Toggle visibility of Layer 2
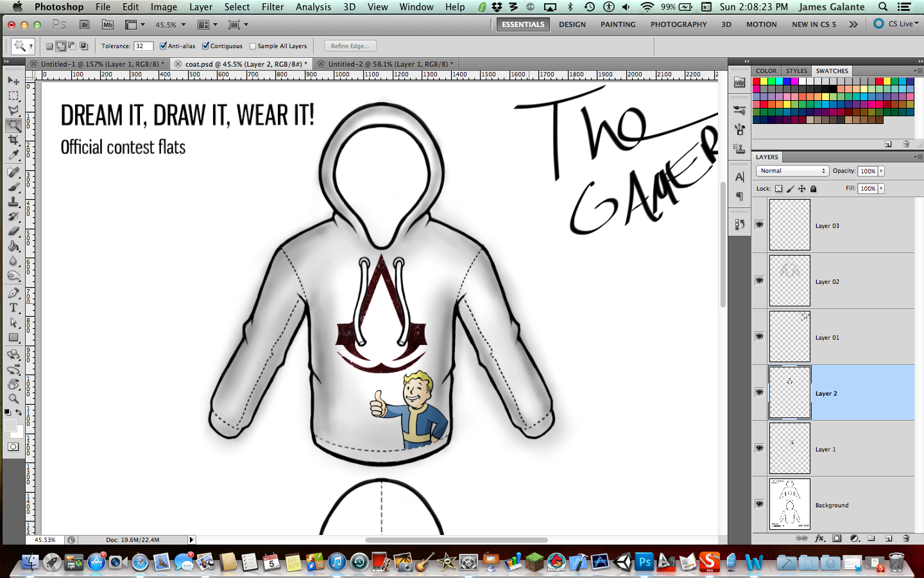The image size is (924, 578). coord(760,392)
